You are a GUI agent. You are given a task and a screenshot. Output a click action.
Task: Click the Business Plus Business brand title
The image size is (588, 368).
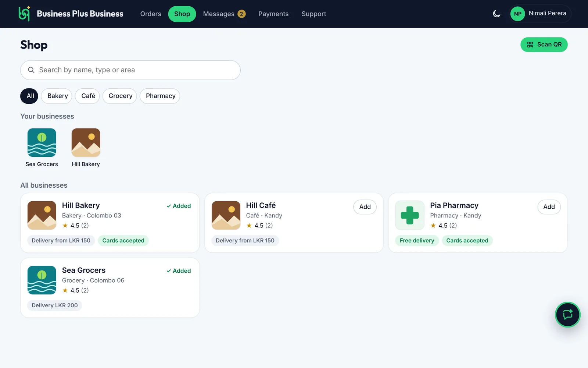click(x=80, y=14)
